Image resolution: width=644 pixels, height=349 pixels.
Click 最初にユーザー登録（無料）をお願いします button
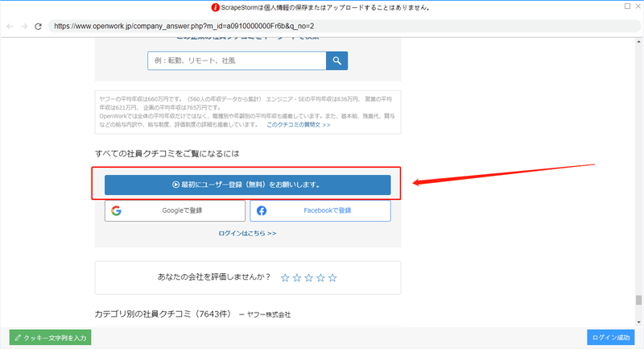(x=248, y=185)
